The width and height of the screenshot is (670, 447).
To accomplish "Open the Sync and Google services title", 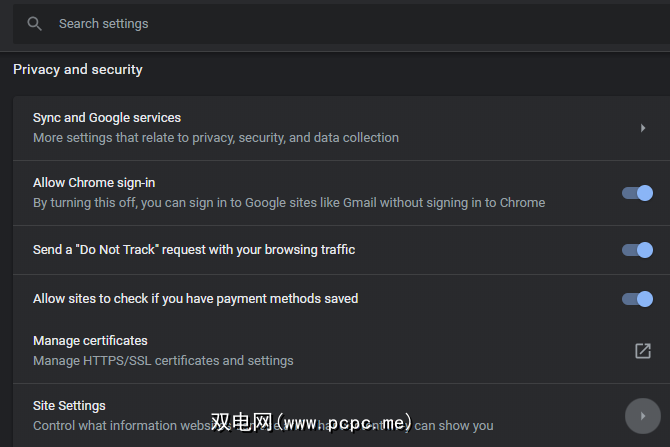I will click(x=107, y=118).
